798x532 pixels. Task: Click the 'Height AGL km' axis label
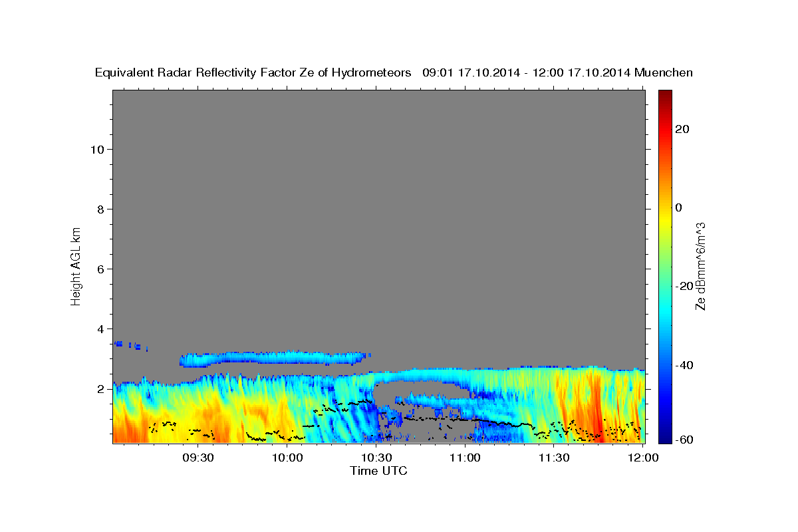point(76,265)
